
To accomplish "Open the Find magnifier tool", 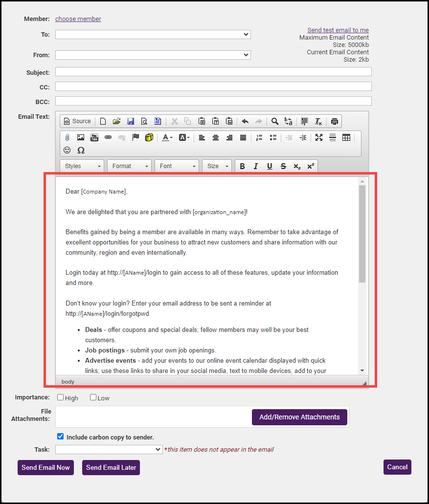I will coord(274,121).
